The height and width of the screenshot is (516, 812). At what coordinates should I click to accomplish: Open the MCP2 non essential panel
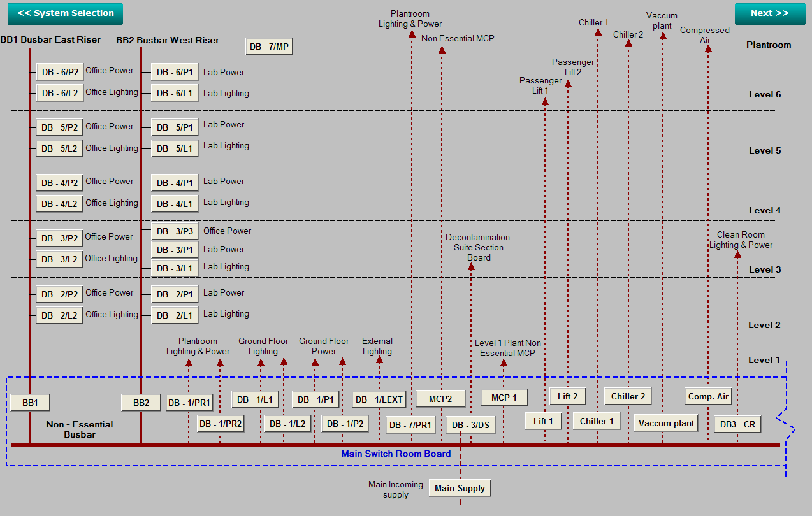[x=440, y=399]
